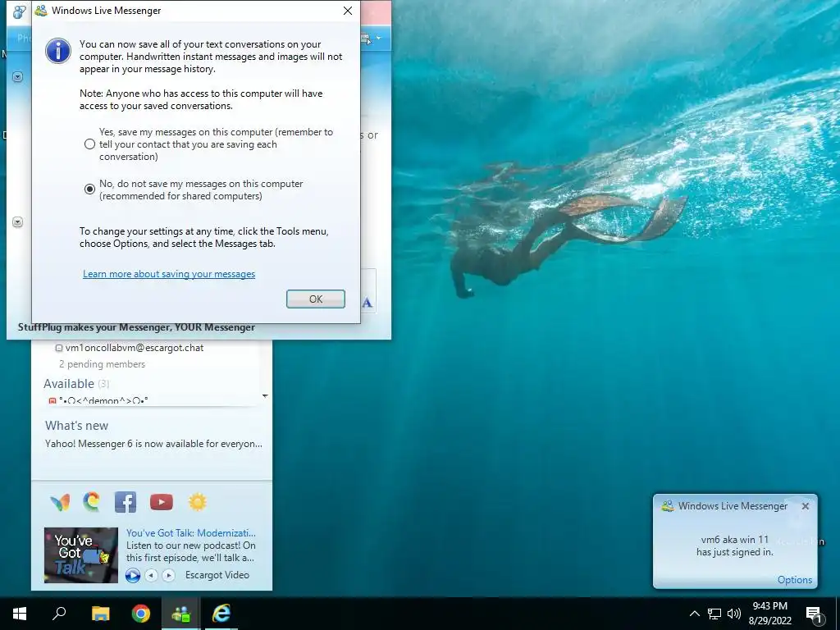840x630 pixels.
Task: Click 'vm6 aka win 11 has just signed in' notification
Action: 734,546
